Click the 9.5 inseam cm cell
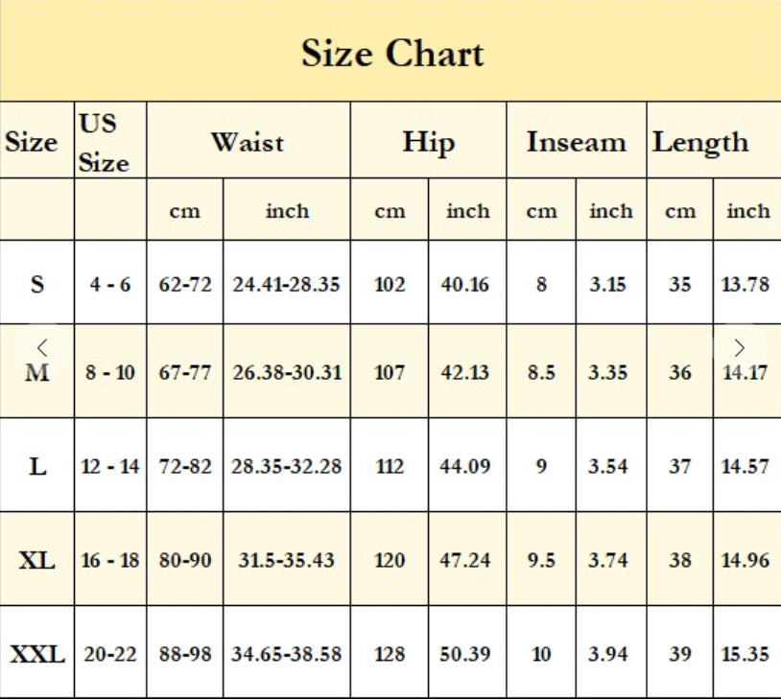The height and width of the screenshot is (700, 781). [541, 561]
